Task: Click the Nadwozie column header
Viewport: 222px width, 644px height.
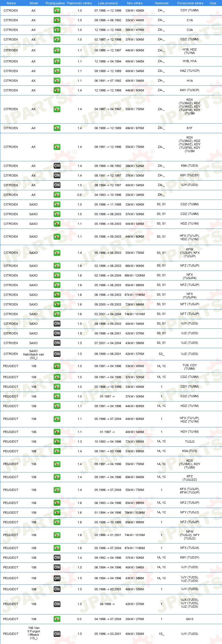Action: (x=162, y=3)
